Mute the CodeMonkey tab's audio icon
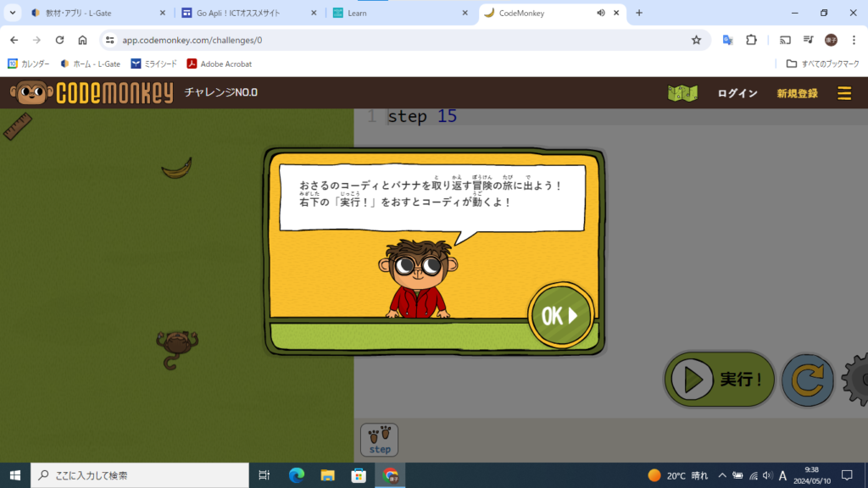 [x=601, y=13]
